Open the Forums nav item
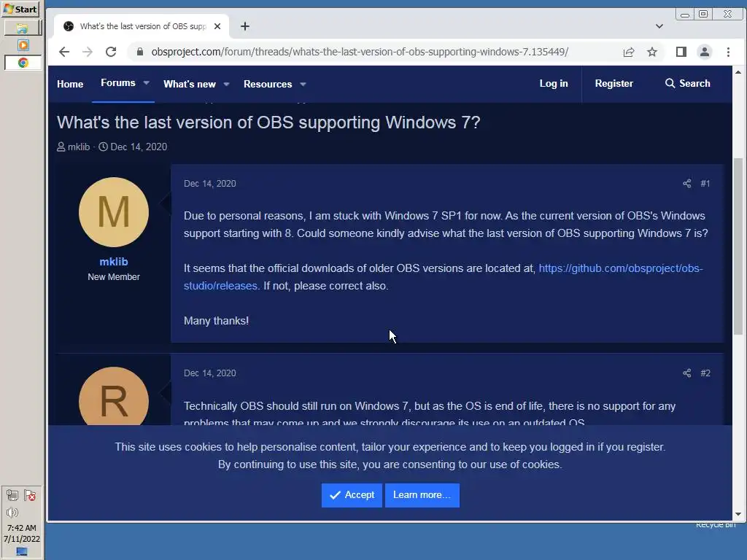The width and height of the screenshot is (747, 560). coord(118,83)
